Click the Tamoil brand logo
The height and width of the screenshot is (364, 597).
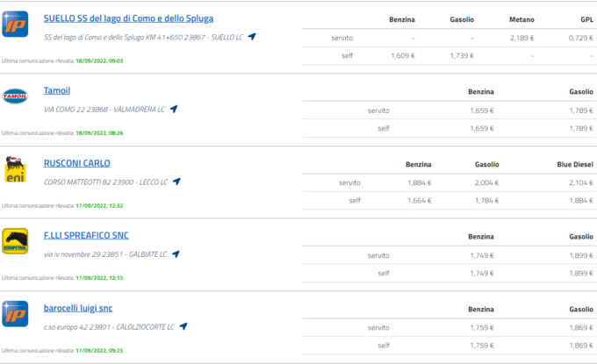pyautogui.click(x=16, y=96)
